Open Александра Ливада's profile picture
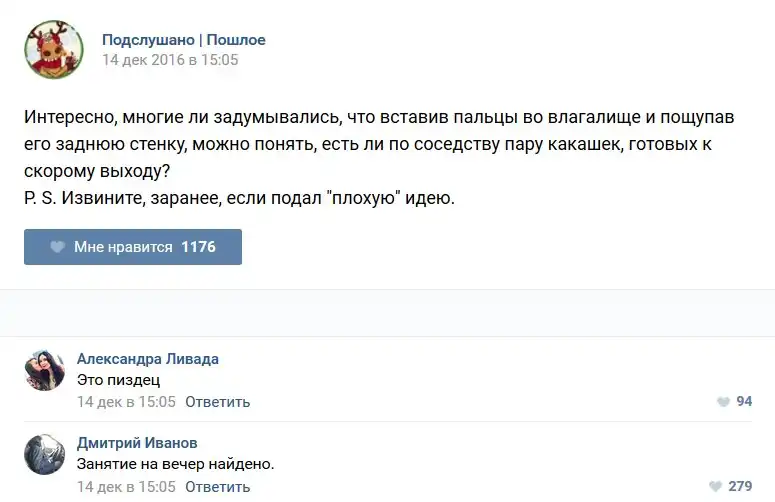The image size is (775, 502). coord(45,371)
